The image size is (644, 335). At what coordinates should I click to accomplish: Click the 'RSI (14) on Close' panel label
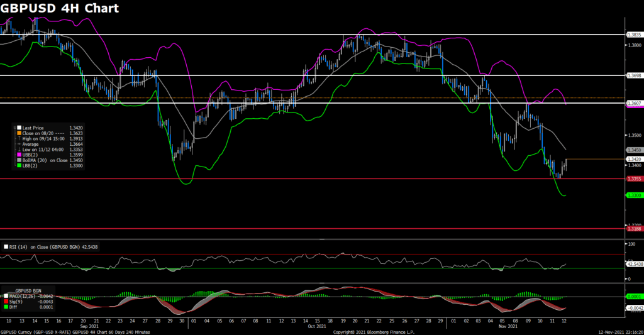point(53,247)
